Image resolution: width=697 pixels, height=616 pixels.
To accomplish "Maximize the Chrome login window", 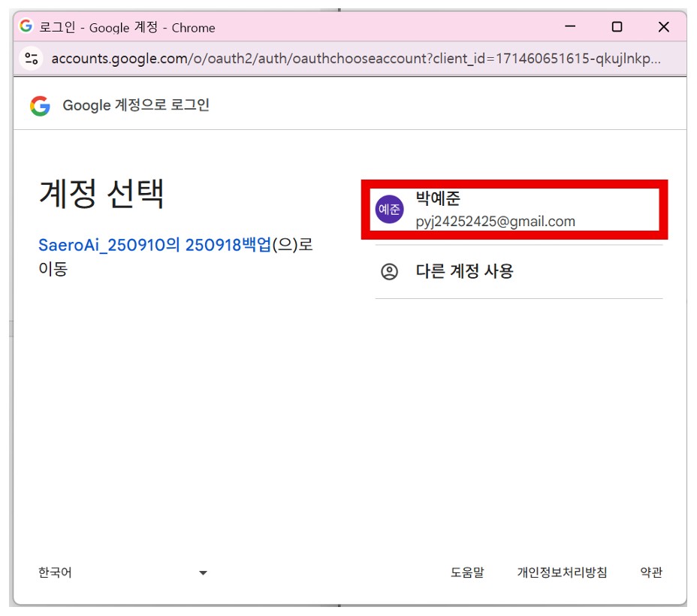I will point(617,26).
